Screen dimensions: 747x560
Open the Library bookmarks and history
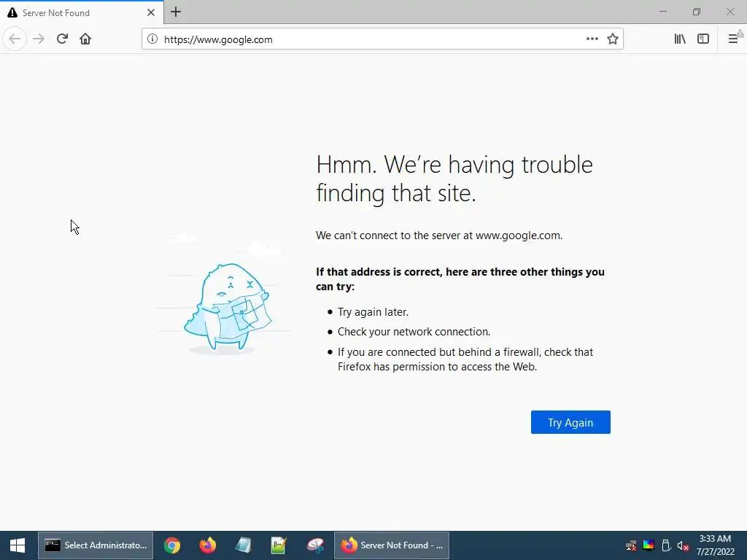point(680,39)
